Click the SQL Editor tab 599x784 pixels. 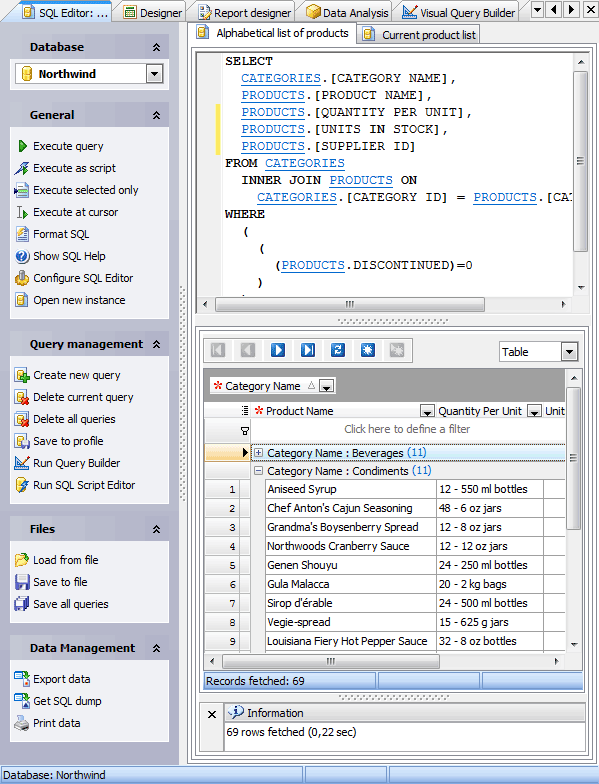(64, 12)
